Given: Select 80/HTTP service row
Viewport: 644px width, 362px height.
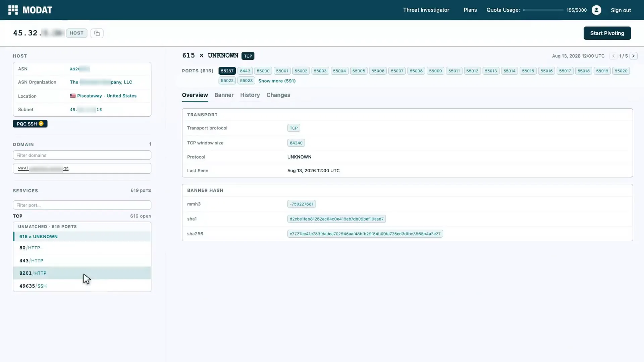Looking at the screenshot, I should pos(82,248).
